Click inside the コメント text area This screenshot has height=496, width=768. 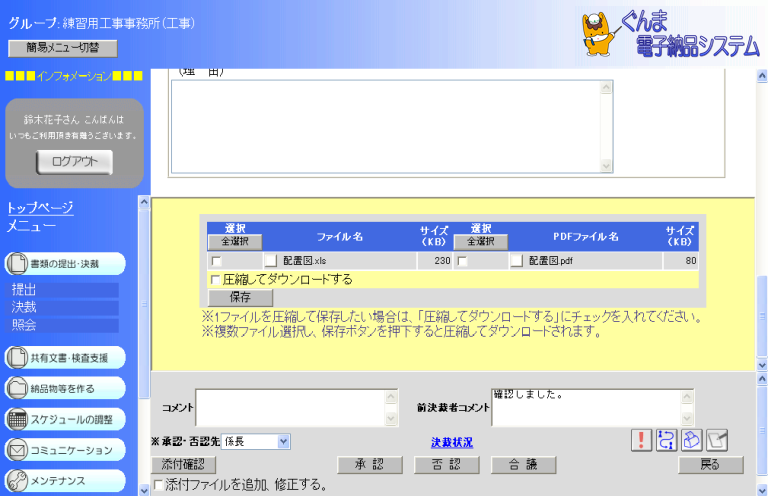point(290,408)
